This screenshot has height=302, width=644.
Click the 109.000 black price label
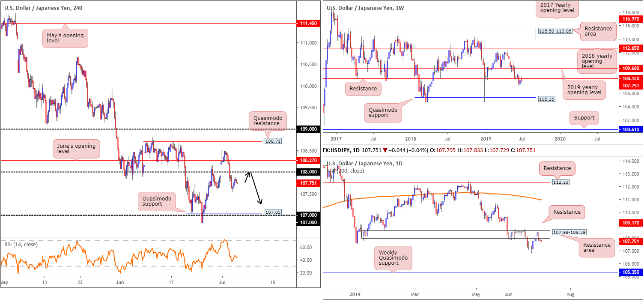tap(308, 129)
